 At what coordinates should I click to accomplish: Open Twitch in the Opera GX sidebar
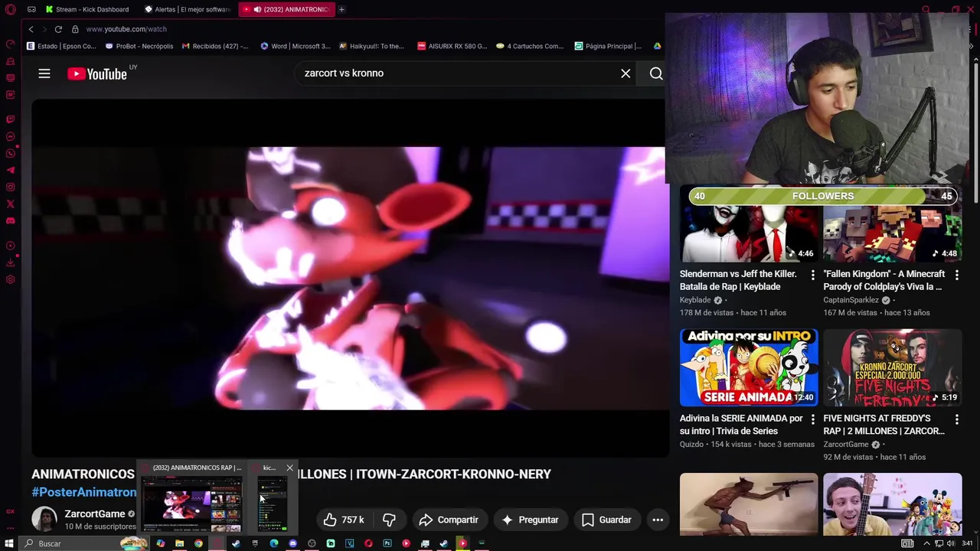[x=11, y=119]
